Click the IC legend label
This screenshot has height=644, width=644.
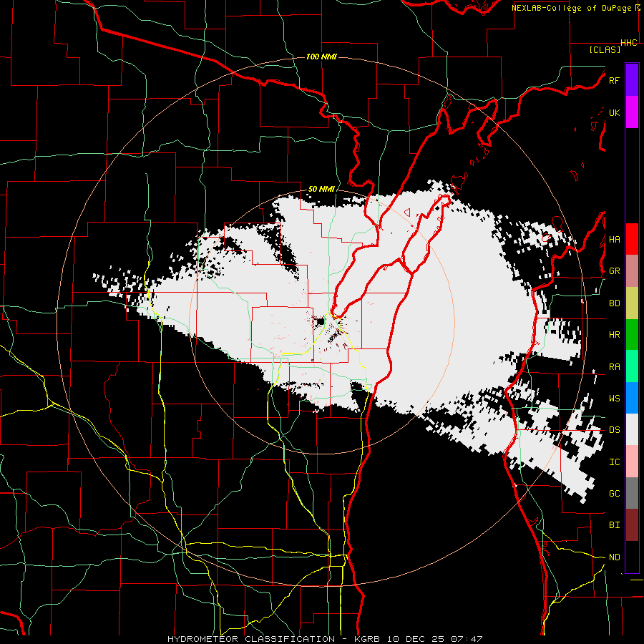pyautogui.click(x=614, y=462)
